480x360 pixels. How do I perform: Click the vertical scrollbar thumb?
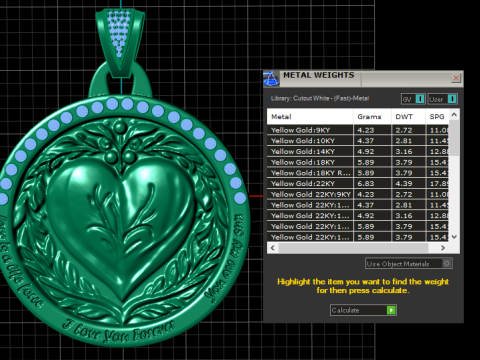point(454,138)
